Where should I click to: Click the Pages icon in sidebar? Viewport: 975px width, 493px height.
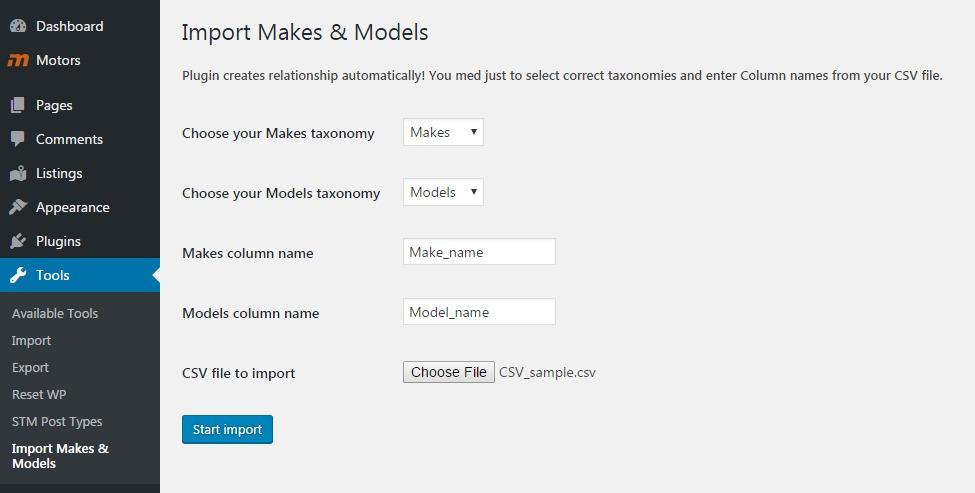(x=18, y=105)
